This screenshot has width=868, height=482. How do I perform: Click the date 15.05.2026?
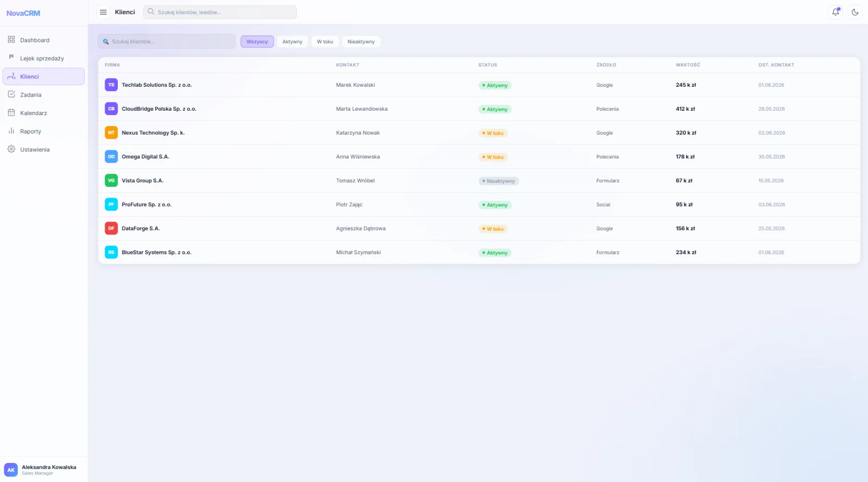[x=771, y=181]
